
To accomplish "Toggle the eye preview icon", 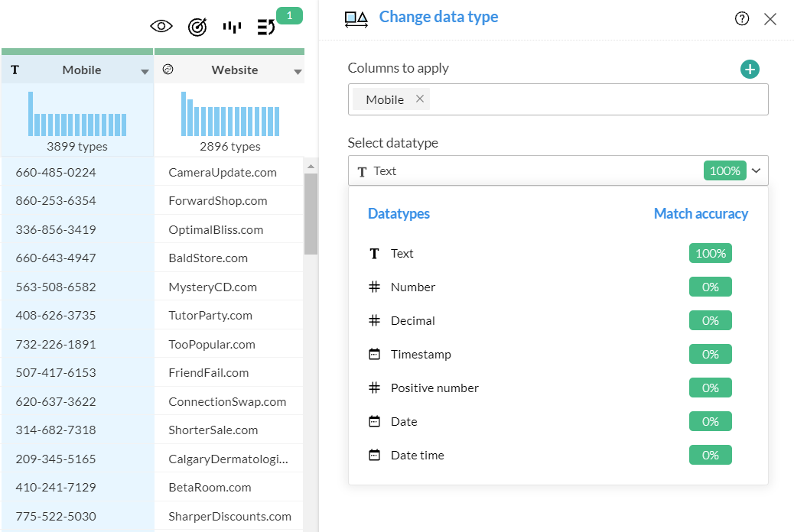I will (x=161, y=27).
